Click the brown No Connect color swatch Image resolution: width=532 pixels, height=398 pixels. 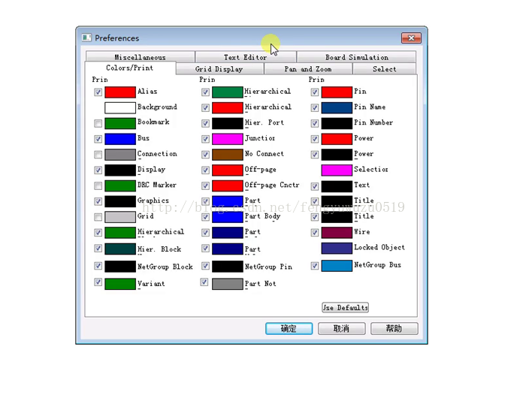coord(227,155)
